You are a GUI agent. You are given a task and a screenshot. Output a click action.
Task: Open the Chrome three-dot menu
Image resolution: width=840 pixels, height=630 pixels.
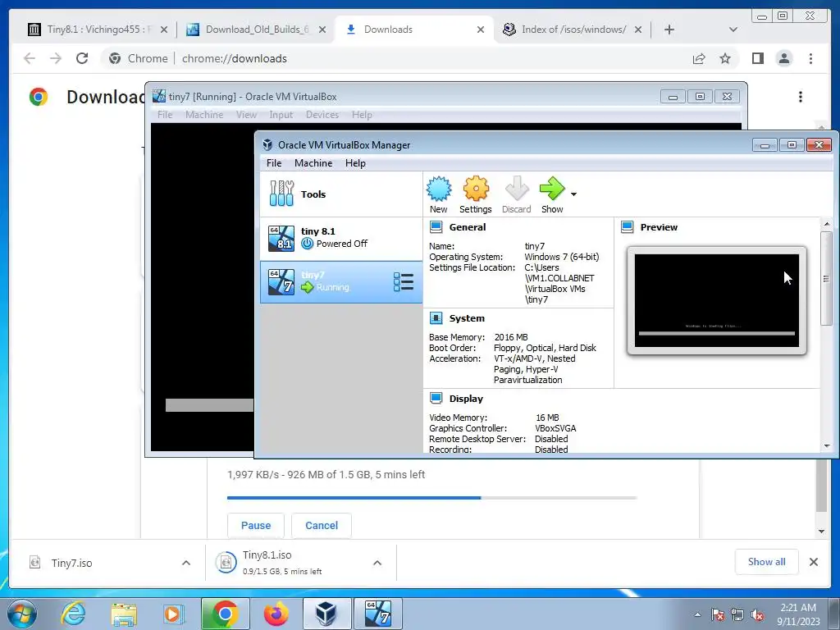810,58
